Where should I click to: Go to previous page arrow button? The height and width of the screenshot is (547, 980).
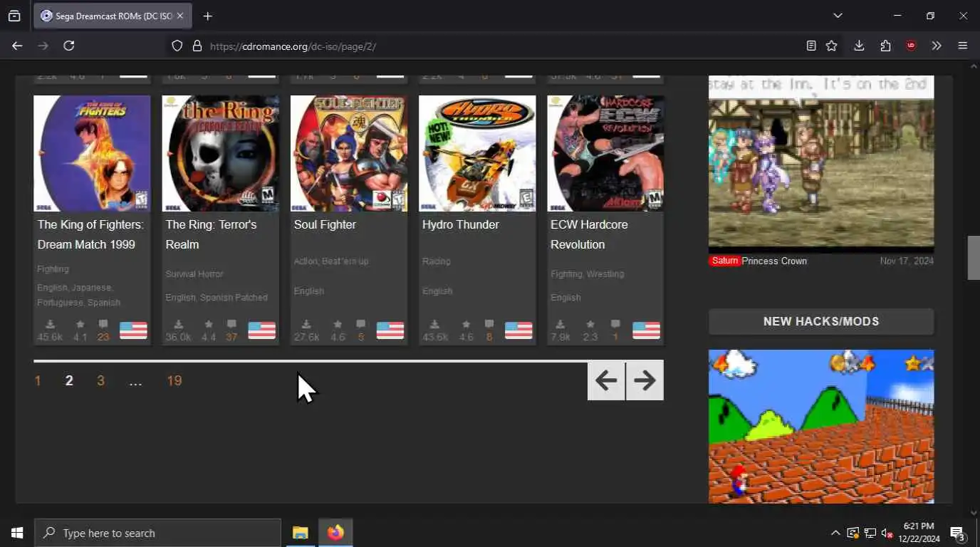606,380
